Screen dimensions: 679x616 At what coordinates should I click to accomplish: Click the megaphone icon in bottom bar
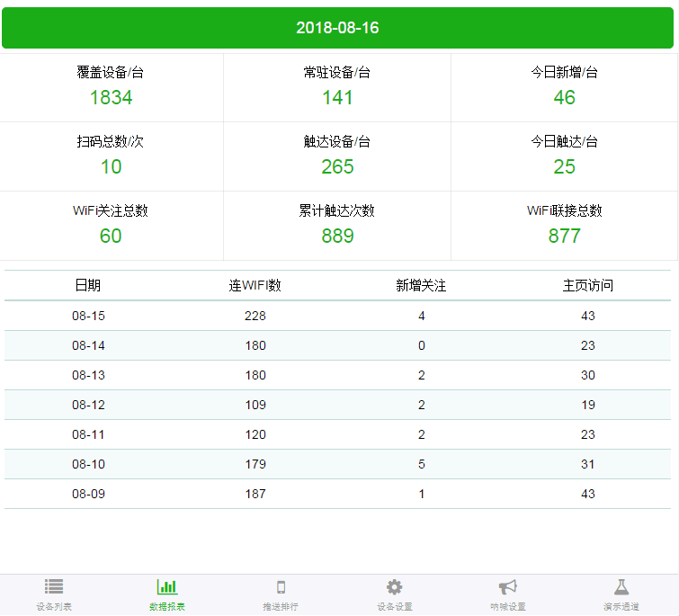coord(507,587)
